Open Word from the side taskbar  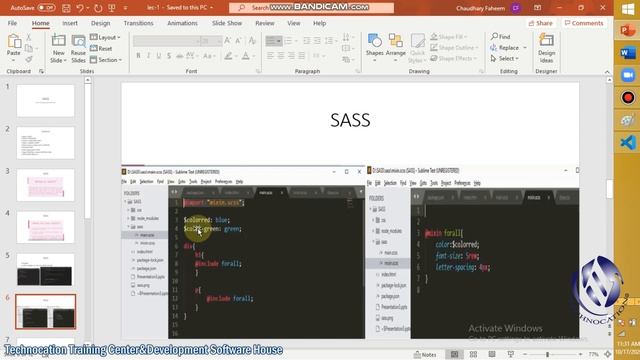click(627, 53)
